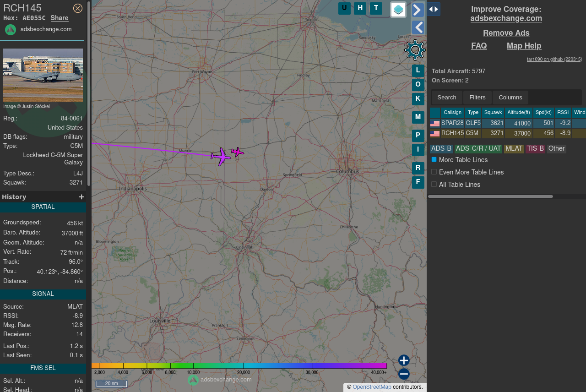The width and height of the screenshot is (586, 392).
Task: Enable All Table Lines checkbox
Action: [434, 184]
